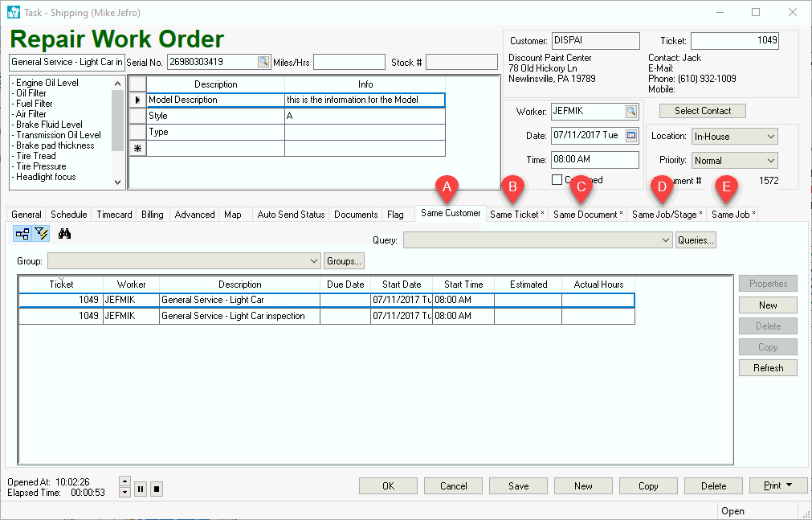Open the Group combo box
The width and height of the screenshot is (812, 520).
tap(313, 261)
